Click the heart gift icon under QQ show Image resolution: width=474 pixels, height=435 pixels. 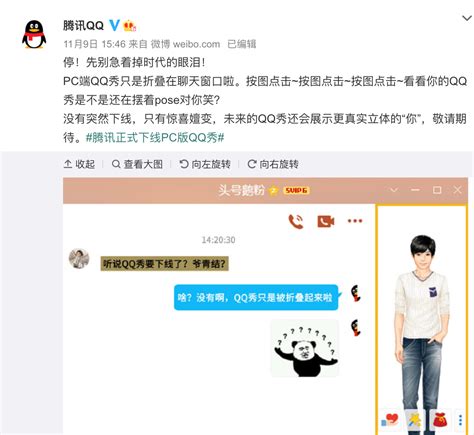tap(390, 419)
